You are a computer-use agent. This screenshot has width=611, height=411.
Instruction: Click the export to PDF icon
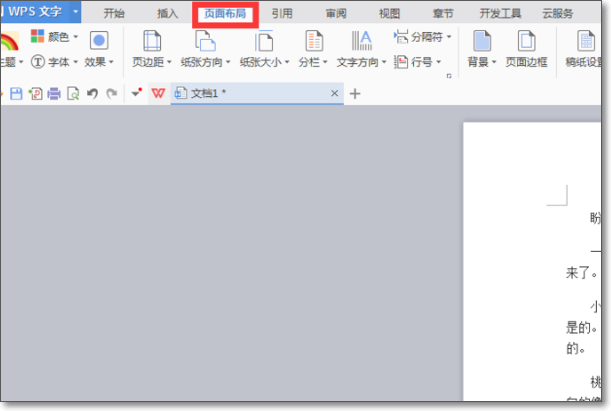point(35,93)
